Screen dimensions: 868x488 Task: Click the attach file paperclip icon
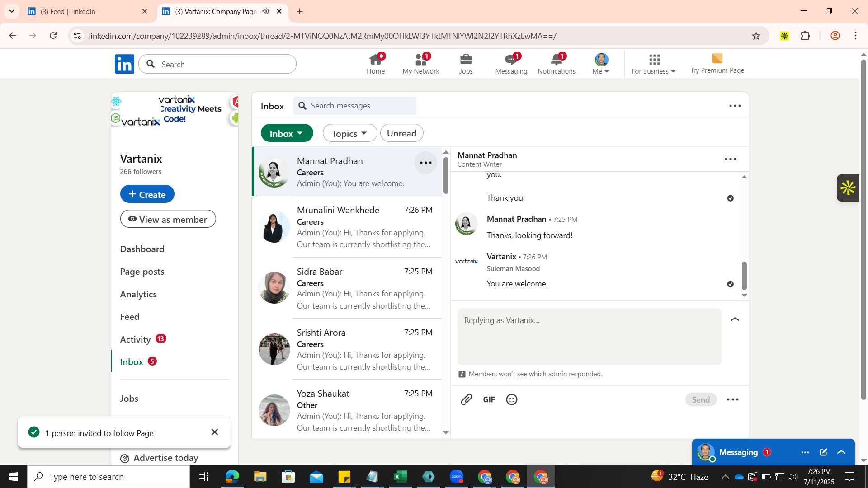[x=467, y=399]
